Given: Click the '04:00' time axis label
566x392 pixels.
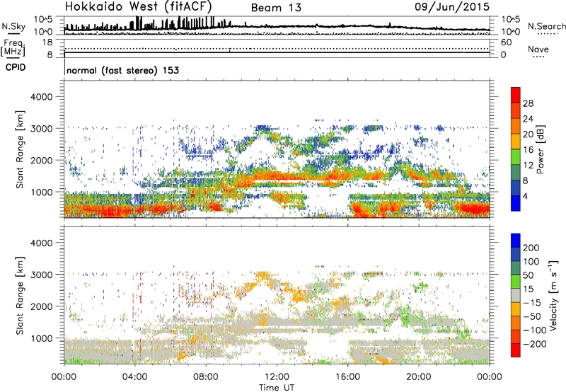Looking at the screenshot, I should point(135,377).
